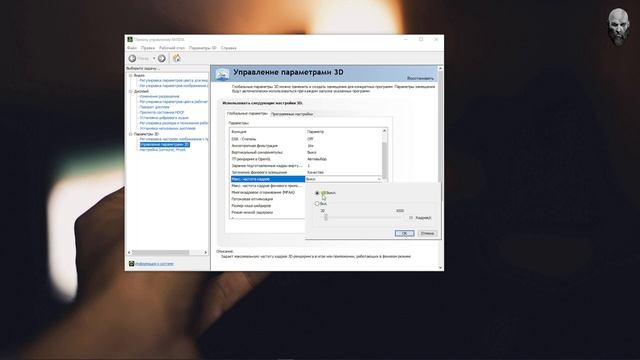Click the frame rate slider handle
640x360 pixels.
pos(326,218)
